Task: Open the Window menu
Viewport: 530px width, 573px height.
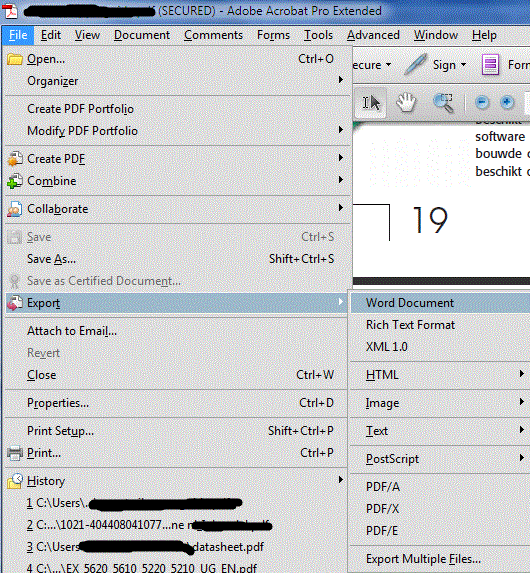Action: [436, 35]
